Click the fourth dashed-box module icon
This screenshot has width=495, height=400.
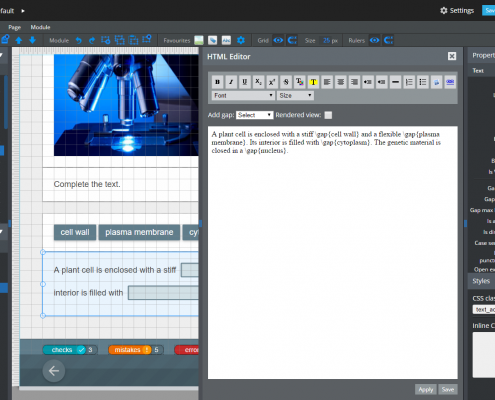click(x=147, y=40)
